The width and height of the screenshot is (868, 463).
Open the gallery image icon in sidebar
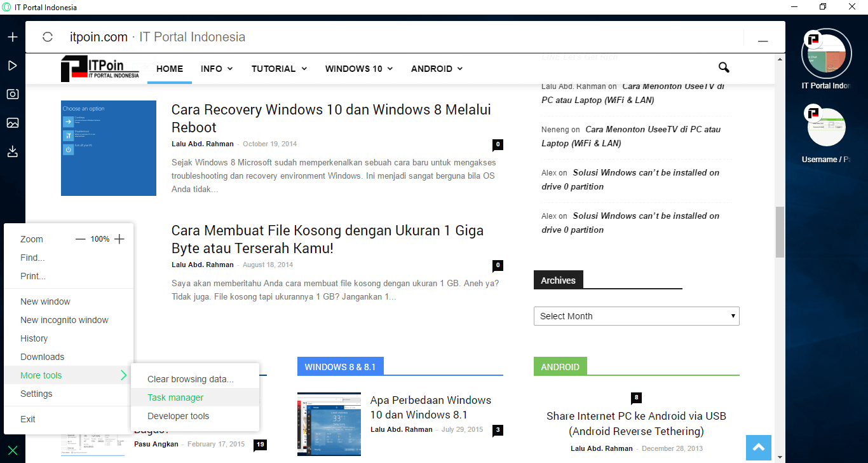tap(13, 123)
